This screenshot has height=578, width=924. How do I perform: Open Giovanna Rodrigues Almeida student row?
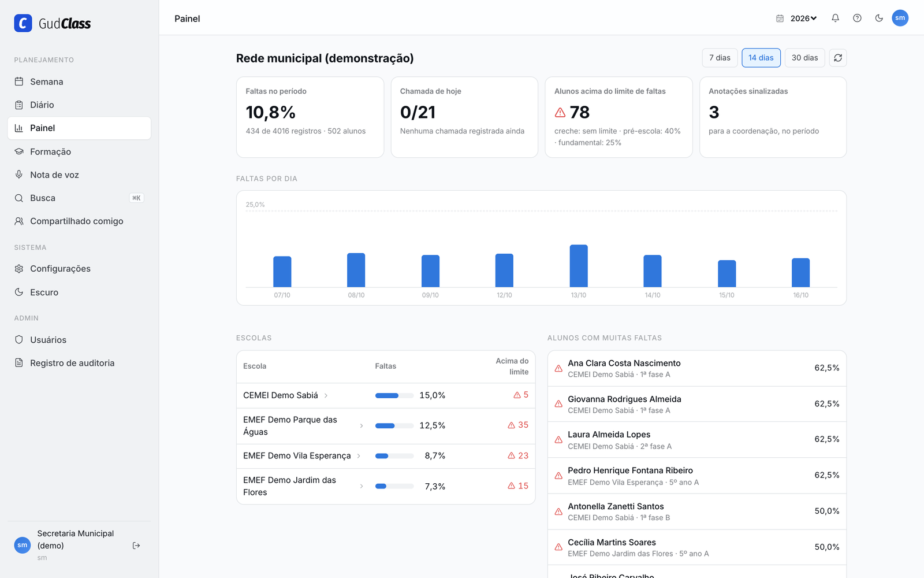point(697,404)
